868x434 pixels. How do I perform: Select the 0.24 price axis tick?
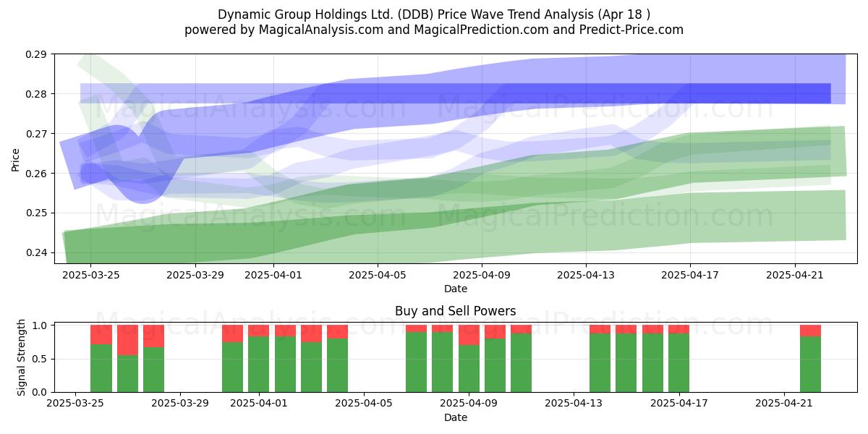point(38,252)
